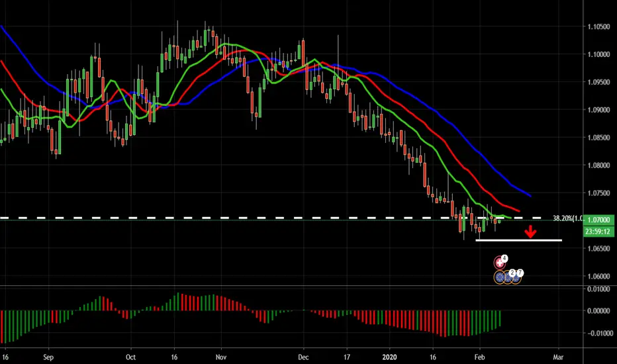
Task: Open the leftmost EU flag event marker
Action: 500,277
